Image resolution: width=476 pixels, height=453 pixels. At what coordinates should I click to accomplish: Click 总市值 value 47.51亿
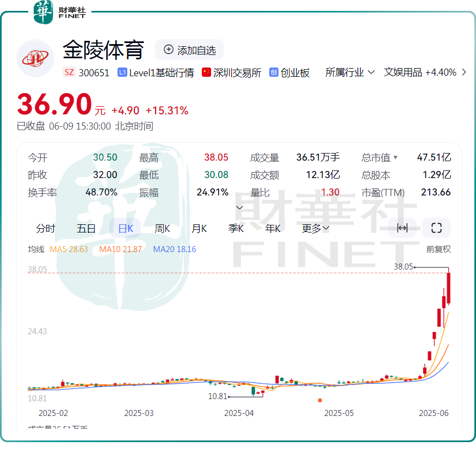[x=434, y=157]
